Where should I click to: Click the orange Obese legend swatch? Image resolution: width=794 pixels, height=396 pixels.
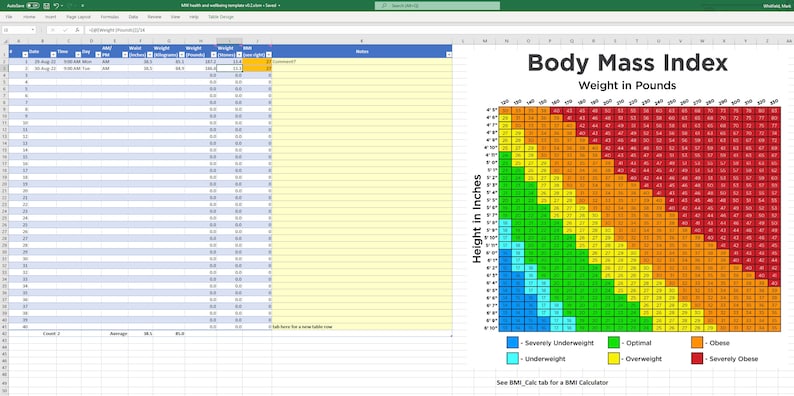(697, 343)
